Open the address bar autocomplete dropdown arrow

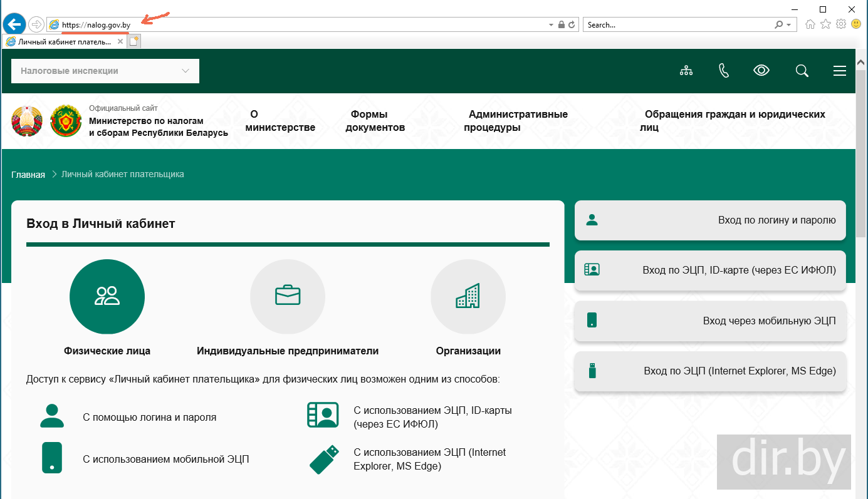[x=552, y=25]
